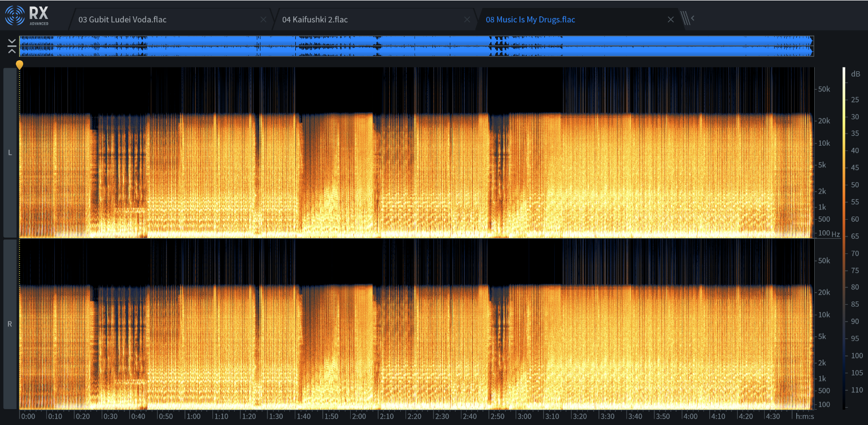Open the h:m:s time format label
The width and height of the screenshot is (868, 425).
[x=805, y=416]
